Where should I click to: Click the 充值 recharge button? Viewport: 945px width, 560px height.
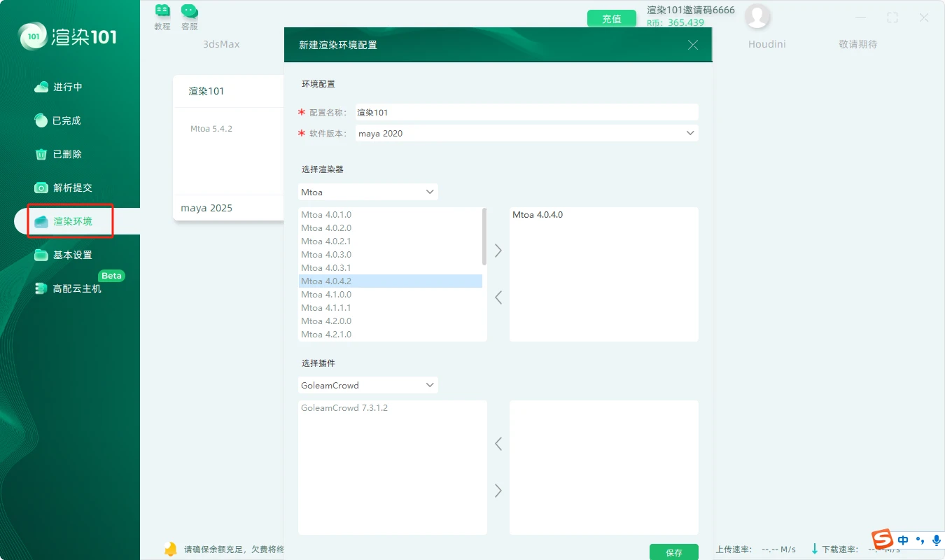pos(612,19)
